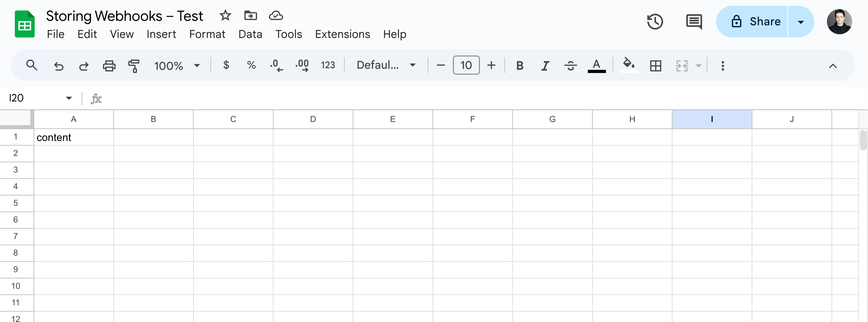
Task: Select cell A1 containing content
Action: click(73, 137)
